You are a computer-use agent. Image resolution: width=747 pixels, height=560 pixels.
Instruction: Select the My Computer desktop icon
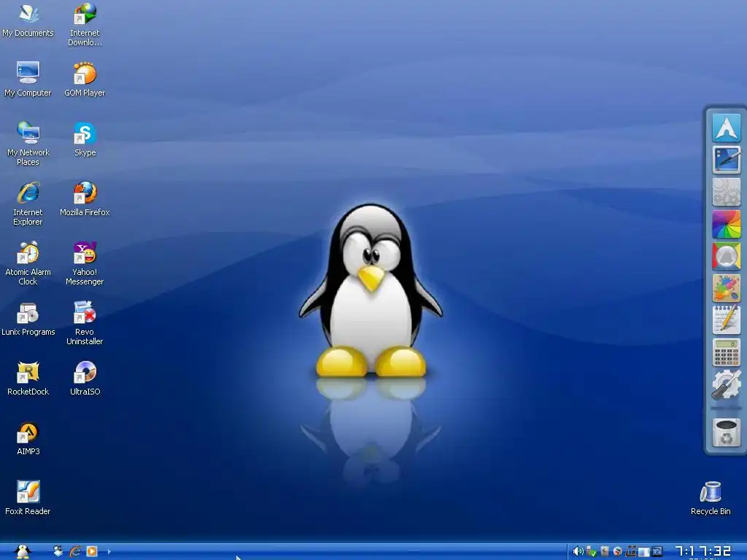(28, 79)
